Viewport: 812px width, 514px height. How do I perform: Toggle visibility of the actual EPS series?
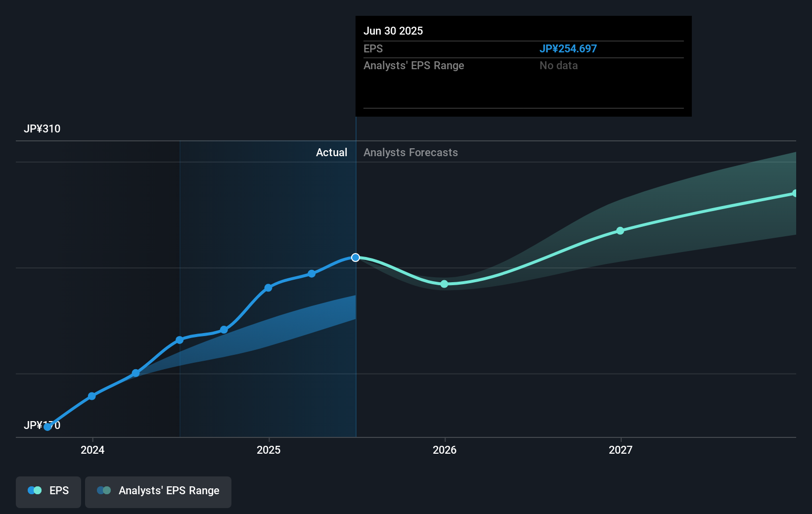coord(48,491)
